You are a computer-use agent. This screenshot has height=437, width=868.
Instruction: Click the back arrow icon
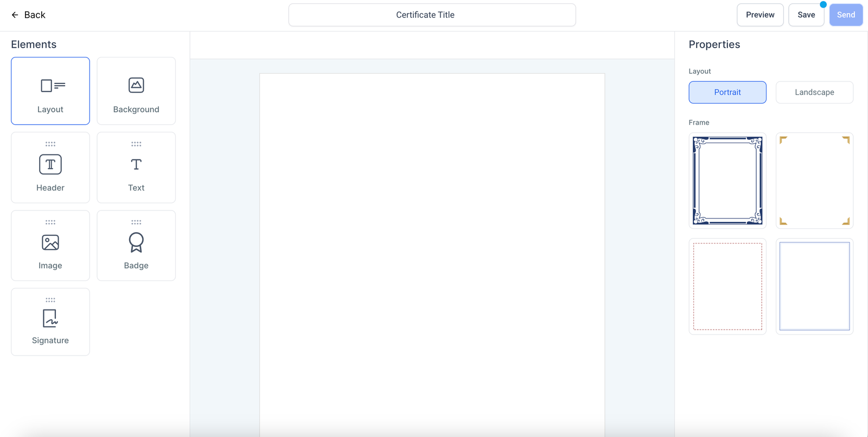tap(15, 15)
